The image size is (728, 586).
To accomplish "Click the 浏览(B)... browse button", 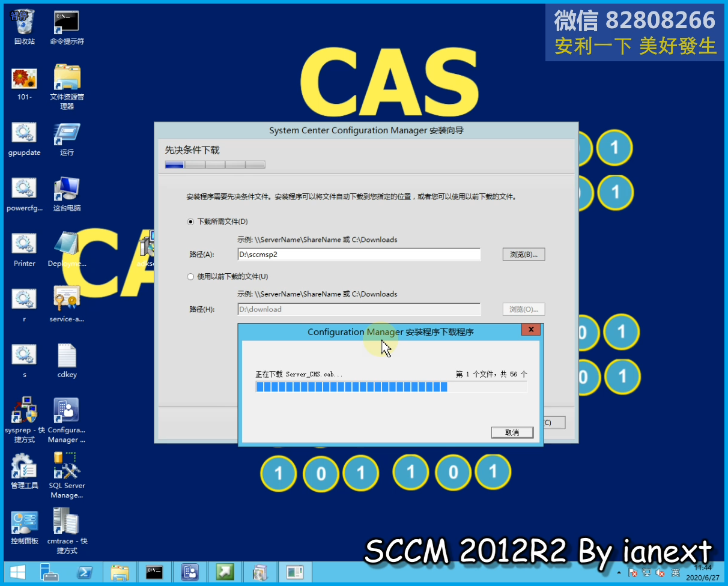I will click(x=524, y=255).
